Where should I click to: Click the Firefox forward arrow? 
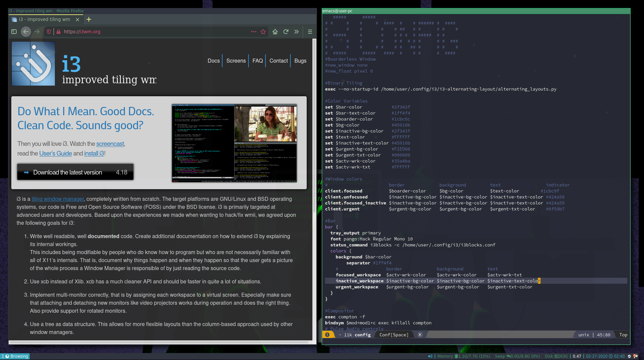click(x=37, y=32)
